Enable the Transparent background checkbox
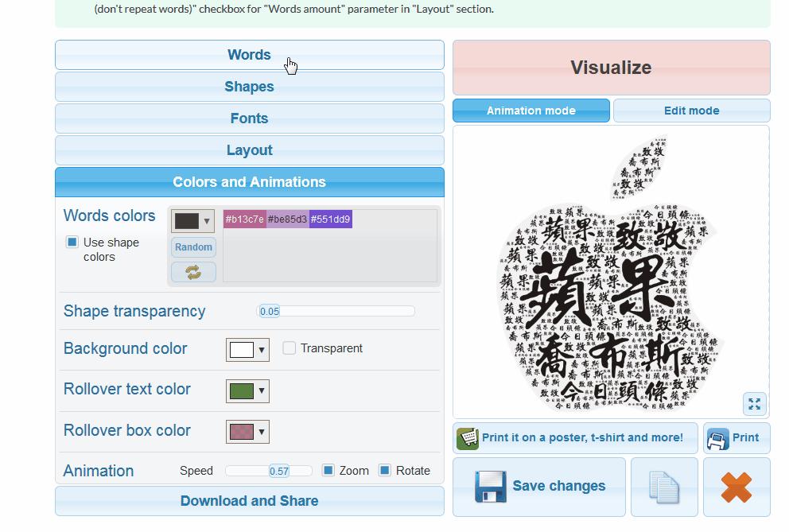789x532 pixels. [x=289, y=348]
